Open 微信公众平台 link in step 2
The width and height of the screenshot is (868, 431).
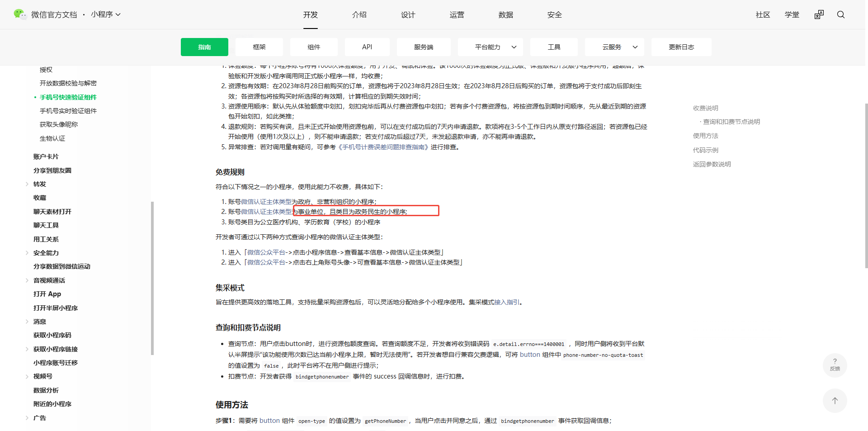pyautogui.click(x=266, y=262)
